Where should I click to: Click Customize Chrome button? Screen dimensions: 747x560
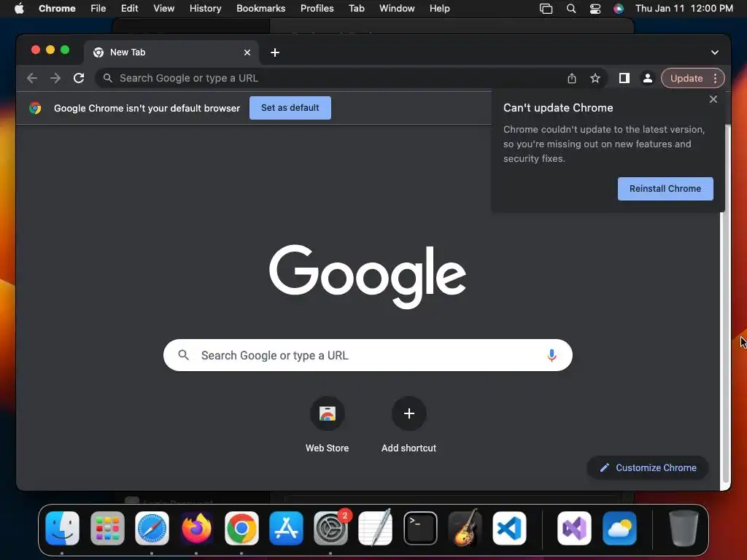pos(648,467)
